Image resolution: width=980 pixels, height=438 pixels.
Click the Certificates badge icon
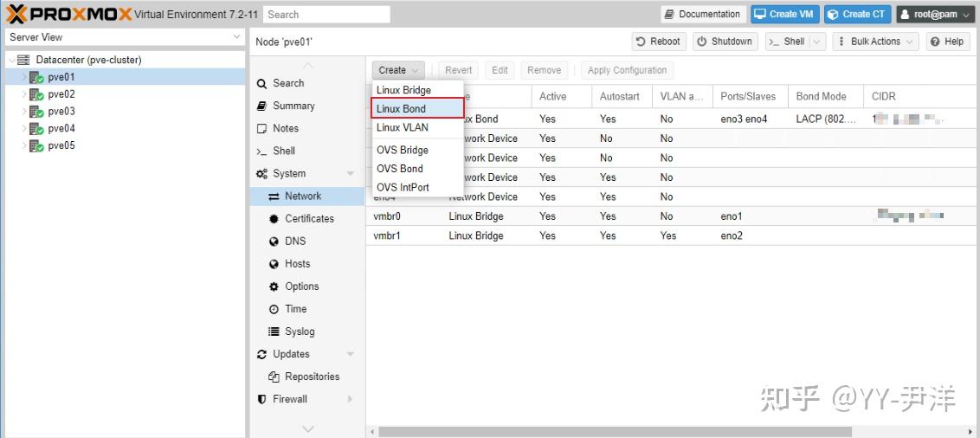click(274, 219)
